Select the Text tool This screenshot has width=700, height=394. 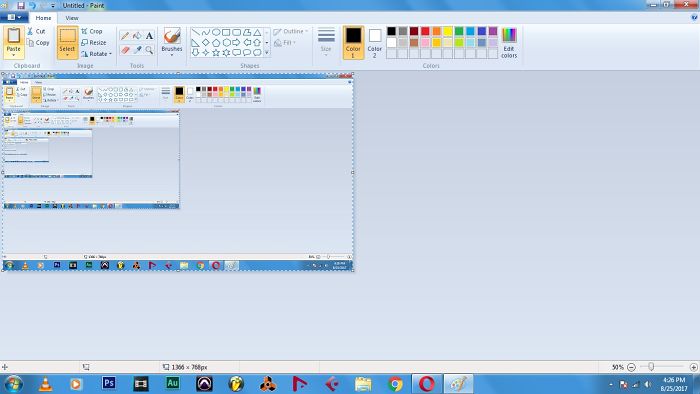tap(149, 36)
